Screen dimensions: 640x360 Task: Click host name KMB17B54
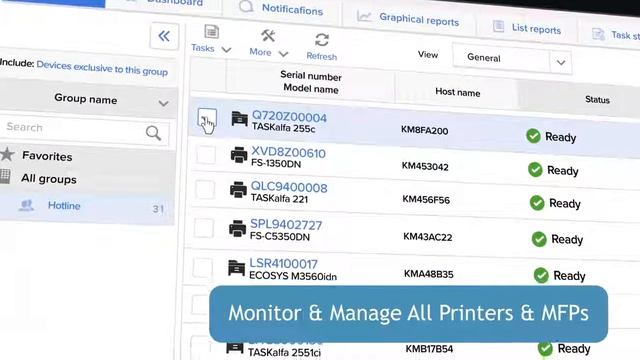[429, 349]
